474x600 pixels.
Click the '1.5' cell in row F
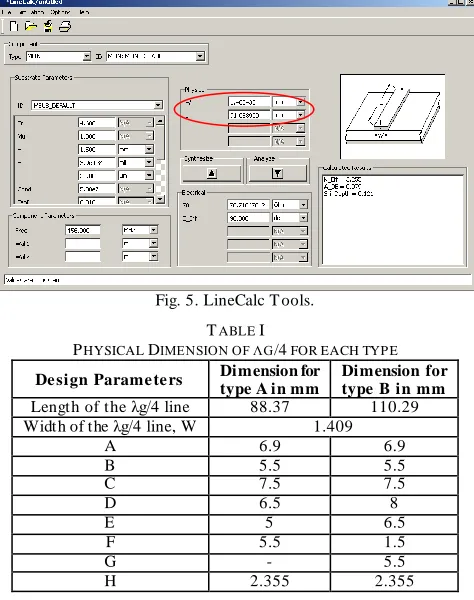pos(394,542)
